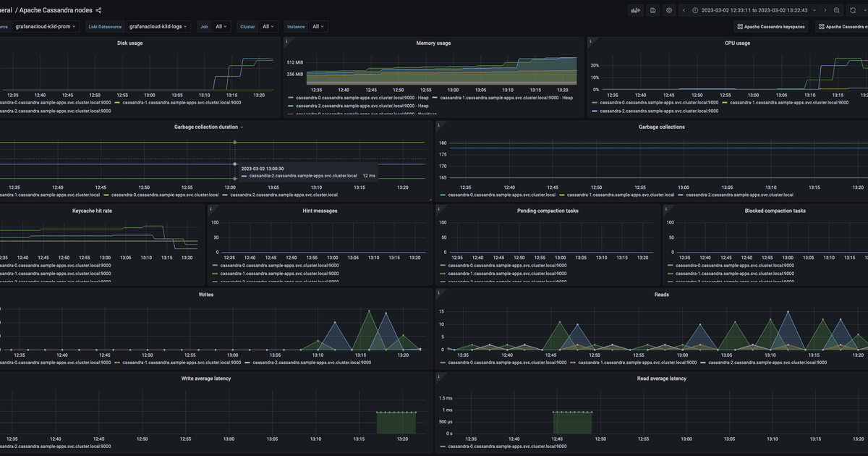Show the info icon of Blocked compaction tasks panel
The width and height of the screenshot is (868, 456).
point(666,210)
